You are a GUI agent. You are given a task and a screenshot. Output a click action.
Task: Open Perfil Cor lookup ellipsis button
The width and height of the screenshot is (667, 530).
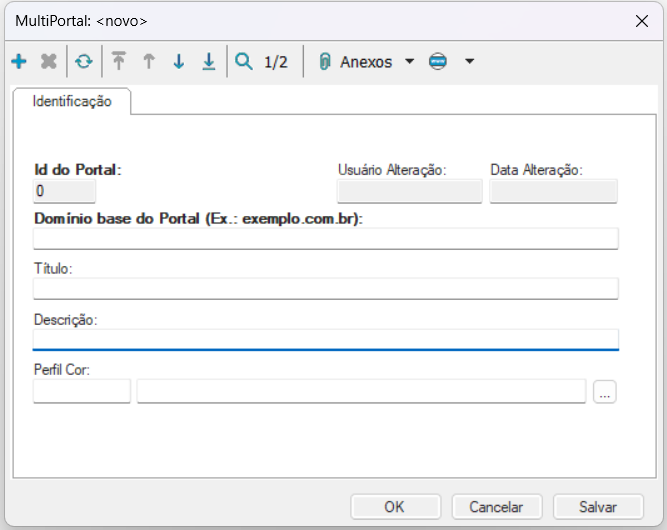click(x=604, y=392)
